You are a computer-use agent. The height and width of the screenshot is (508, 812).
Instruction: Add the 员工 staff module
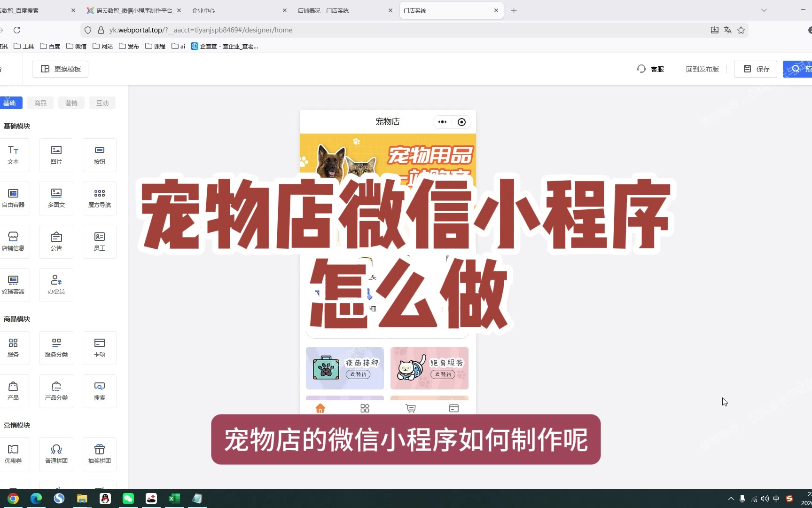click(100, 241)
